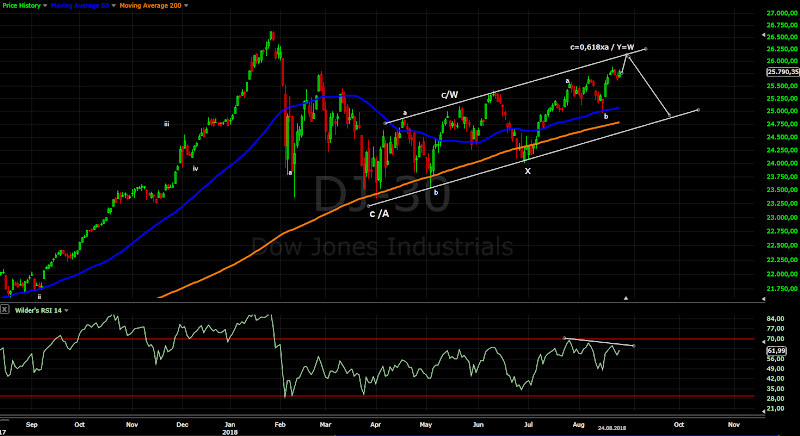Click the Moving Average 50 legend label
Viewport: 800px width, 436px height.
tap(80, 6)
